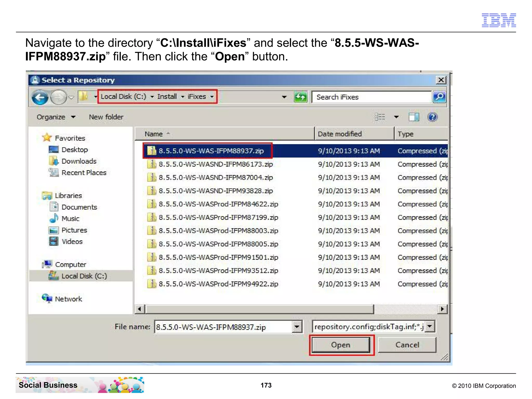Viewport: 532px width, 399px height.
Task: Click horizontal scrollbar left arrow
Action: point(140,309)
